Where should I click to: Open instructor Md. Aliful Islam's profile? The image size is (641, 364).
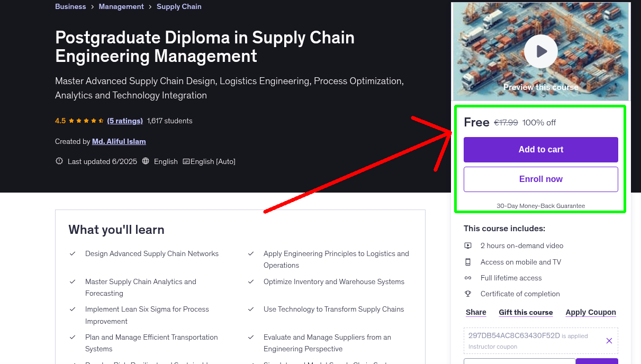coord(119,141)
